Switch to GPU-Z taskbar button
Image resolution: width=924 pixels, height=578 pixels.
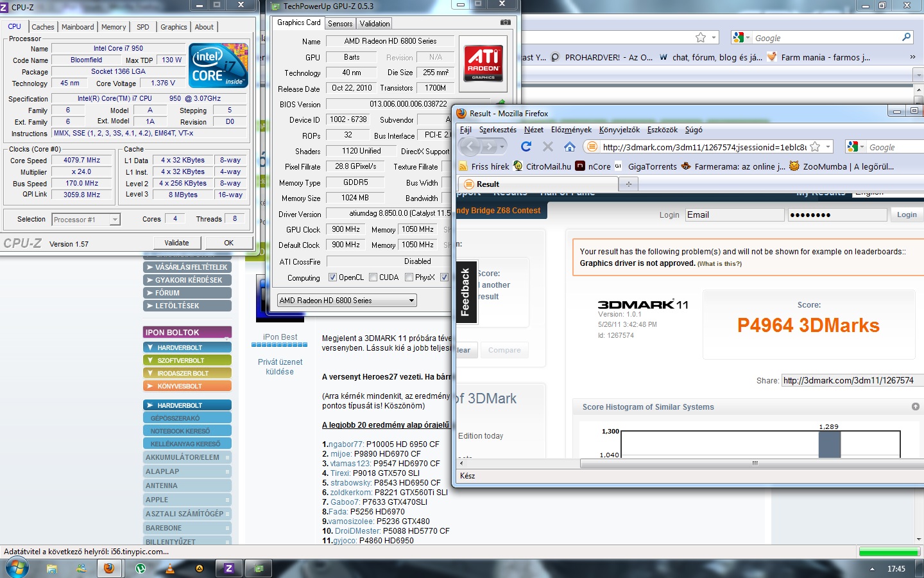(x=259, y=568)
